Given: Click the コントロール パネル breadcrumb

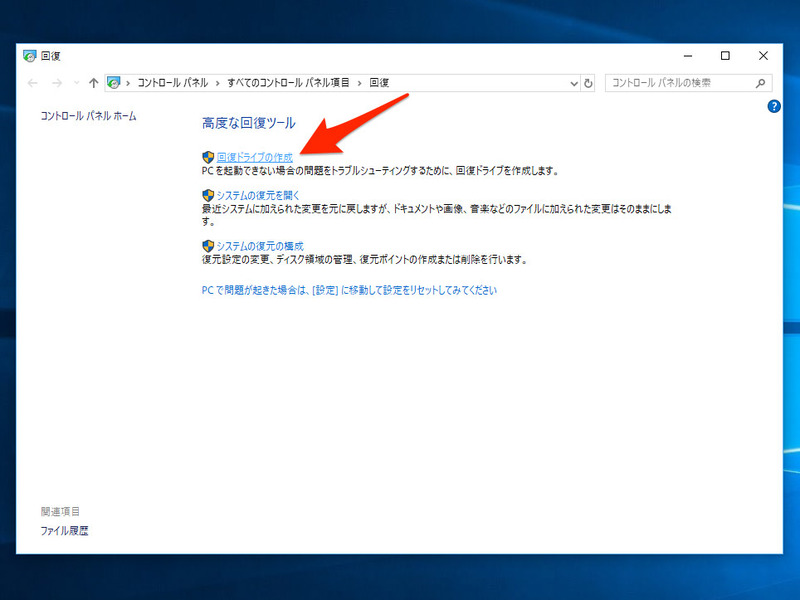Looking at the screenshot, I should 172,83.
